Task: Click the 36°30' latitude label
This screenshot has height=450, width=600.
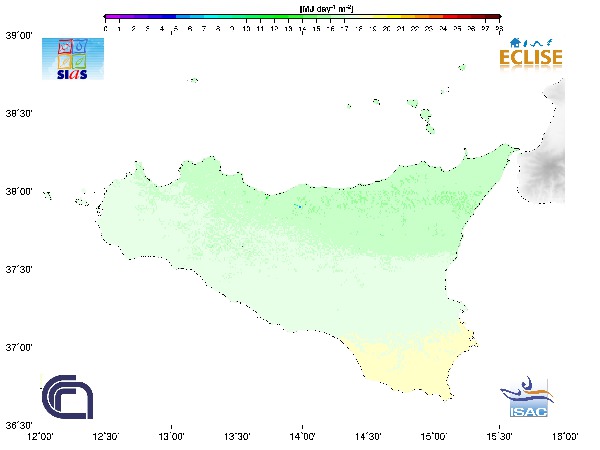Action: tap(19, 425)
